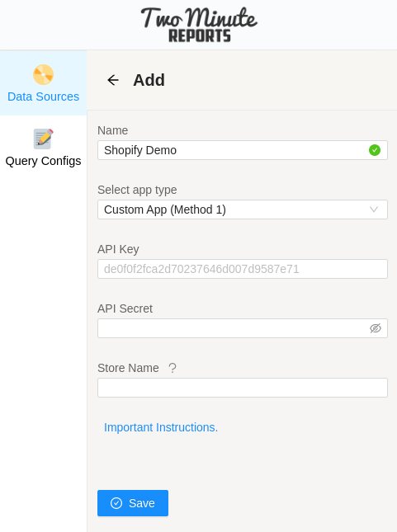Screen dimensions: 397x532
Task: Toggle API Secret visibility eye icon
Action: coord(376,328)
